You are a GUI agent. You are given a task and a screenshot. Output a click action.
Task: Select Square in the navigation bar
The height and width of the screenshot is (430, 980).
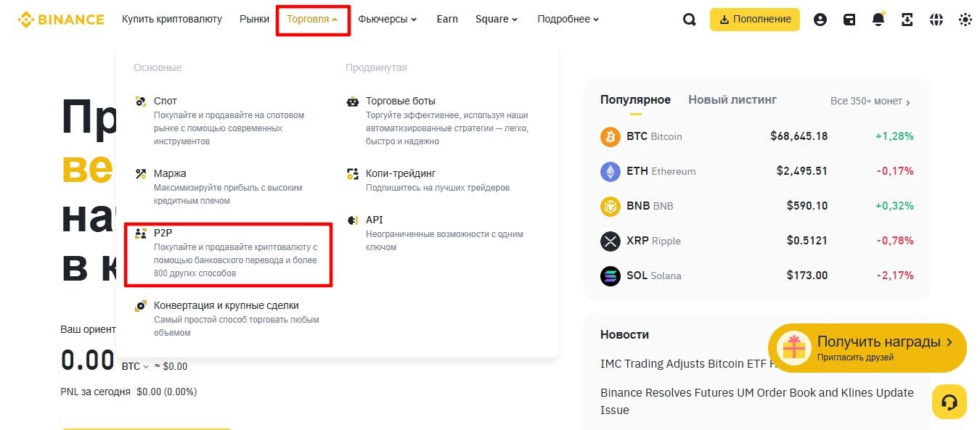[497, 20]
